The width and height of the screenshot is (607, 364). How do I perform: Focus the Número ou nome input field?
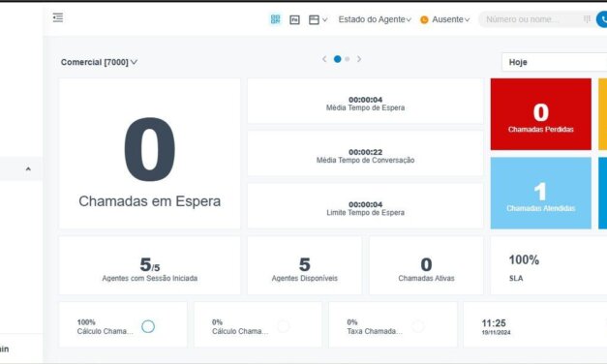pos(532,19)
